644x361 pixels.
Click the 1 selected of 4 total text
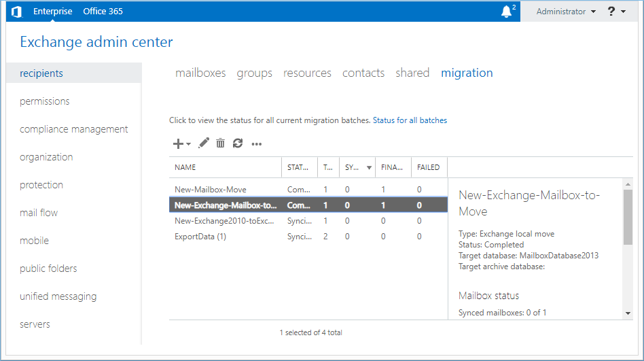pyautogui.click(x=311, y=332)
